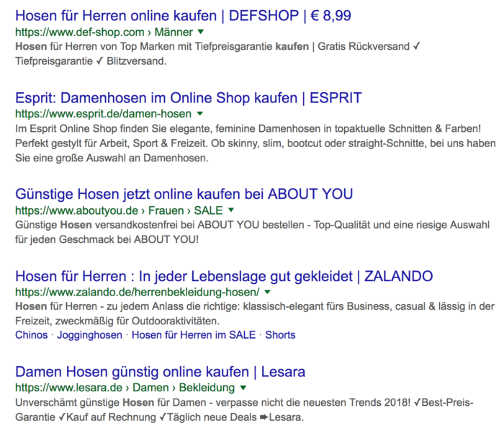Open the ZALANDO Hosen für Herren result title
Image resolution: width=504 pixels, height=431 pixels.
pyautogui.click(x=224, y=276)
